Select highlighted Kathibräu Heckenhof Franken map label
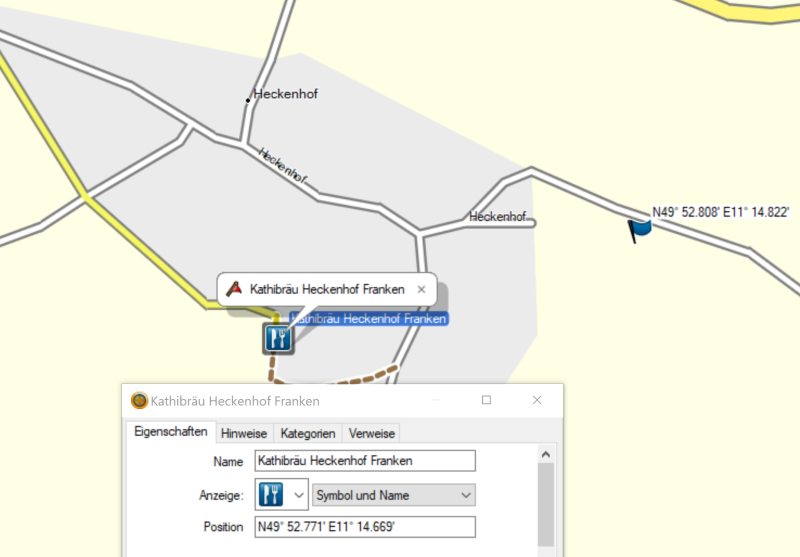This screenshot has height=557, width=800. click(x=369, y=319)
